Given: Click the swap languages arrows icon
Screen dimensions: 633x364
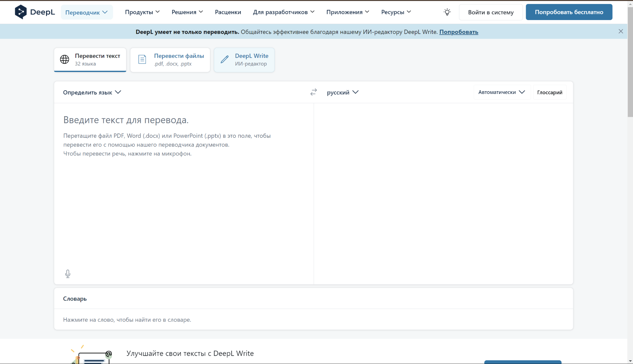Looking at the screenshot, I should click(313, 92).
